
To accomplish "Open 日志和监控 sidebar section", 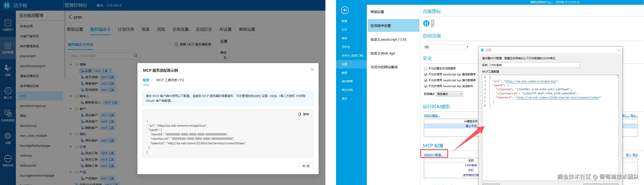I will pos(8,116).
